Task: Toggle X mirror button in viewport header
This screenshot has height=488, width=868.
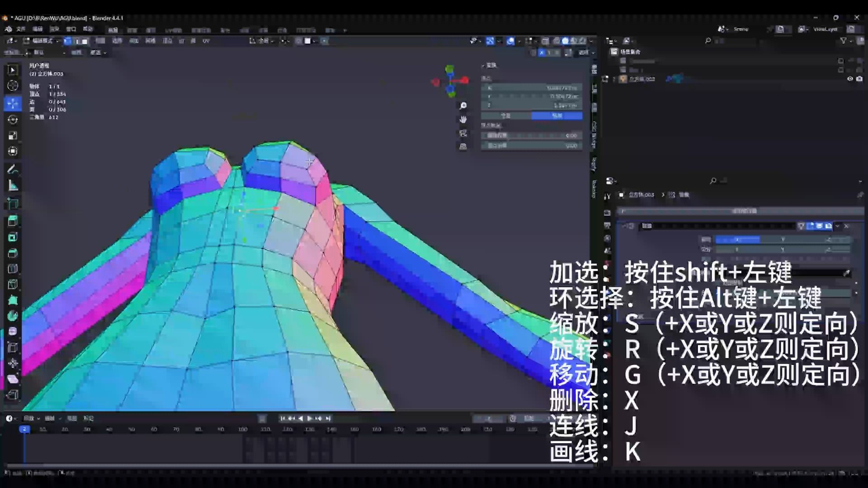Action: 542,52
